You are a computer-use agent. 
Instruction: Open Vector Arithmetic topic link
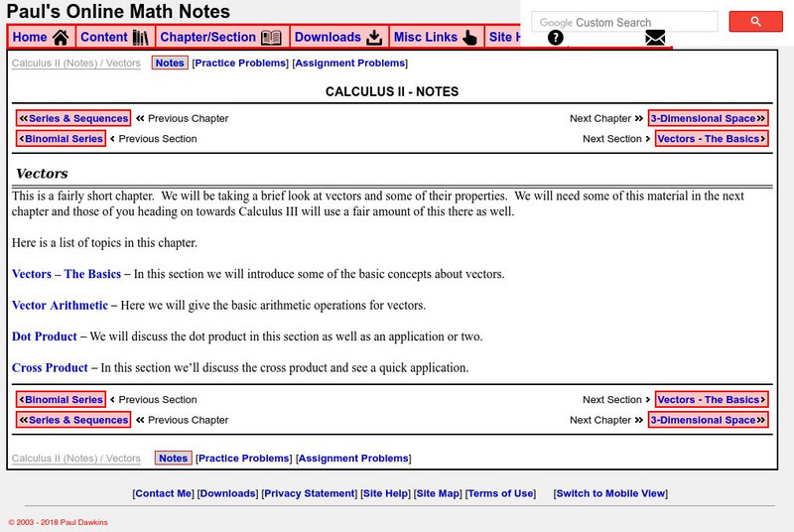(x=60, y=306)
